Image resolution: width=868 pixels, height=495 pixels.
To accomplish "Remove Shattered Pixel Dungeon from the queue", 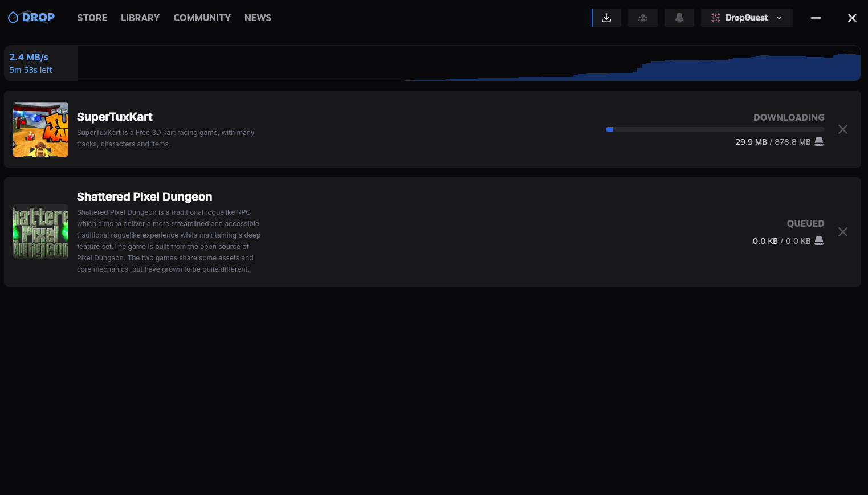I will [842, 232].
